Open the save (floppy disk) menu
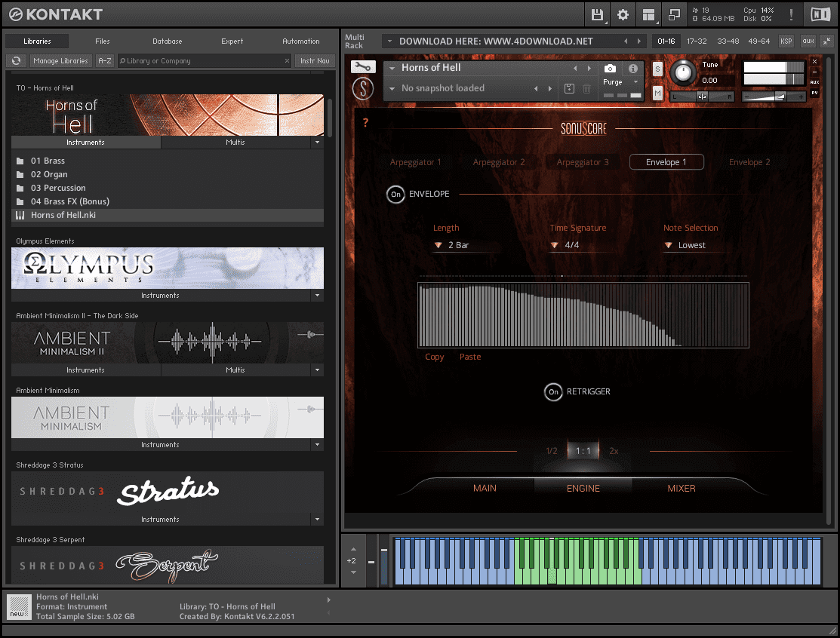840x638 pixels. (597, 14)
